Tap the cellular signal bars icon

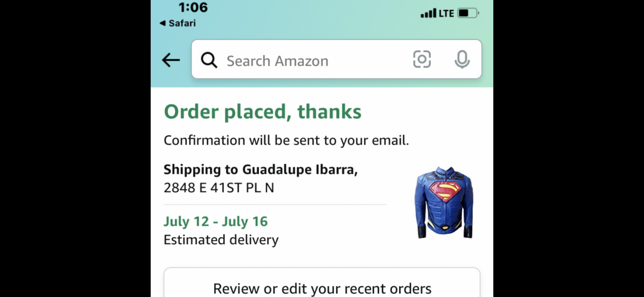[x=428, y=13]
